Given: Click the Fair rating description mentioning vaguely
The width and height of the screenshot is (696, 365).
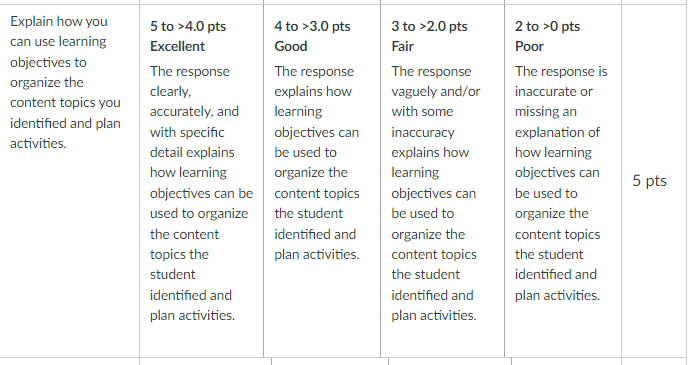Looking at the screenshot, I should point(435,193).
